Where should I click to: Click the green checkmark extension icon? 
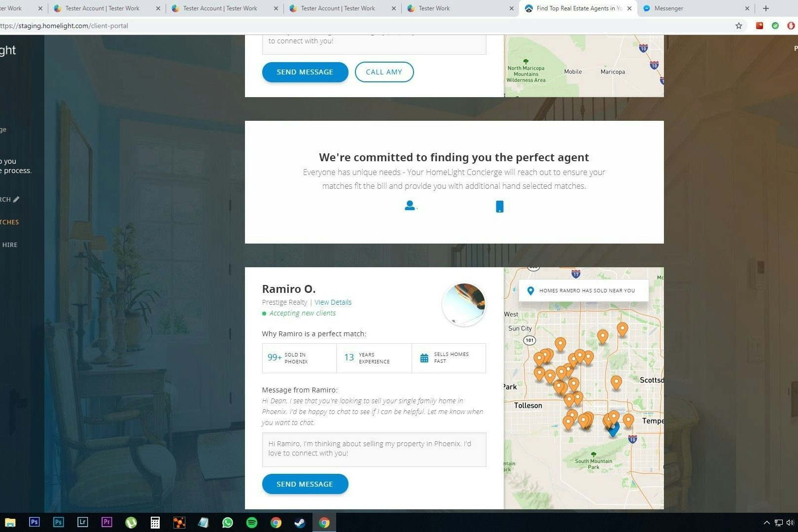coord(775,26)
